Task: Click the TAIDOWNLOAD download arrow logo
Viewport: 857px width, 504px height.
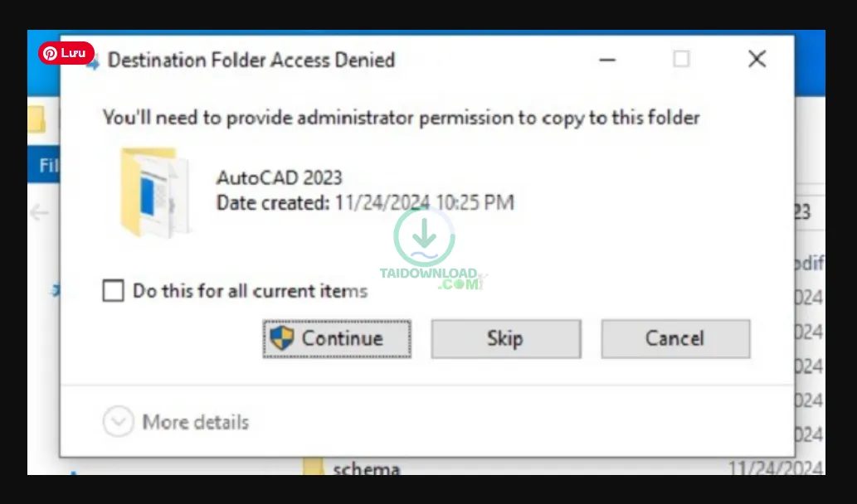Action: [424, 237]
